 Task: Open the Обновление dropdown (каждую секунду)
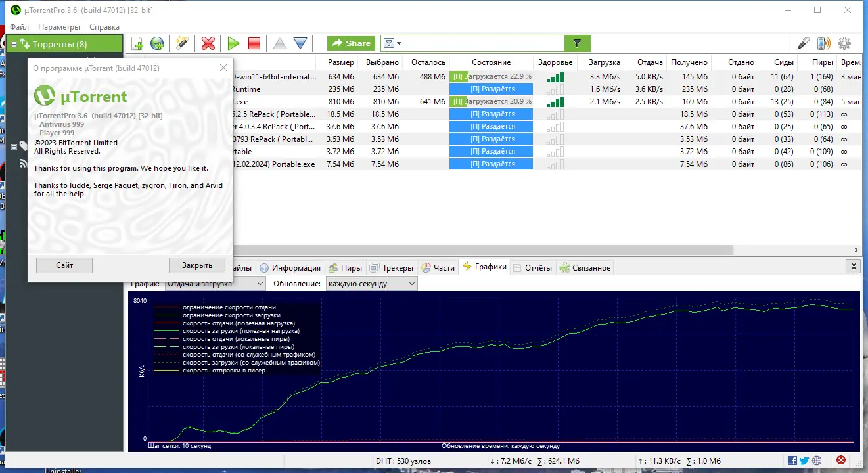[x=371, y=284]
